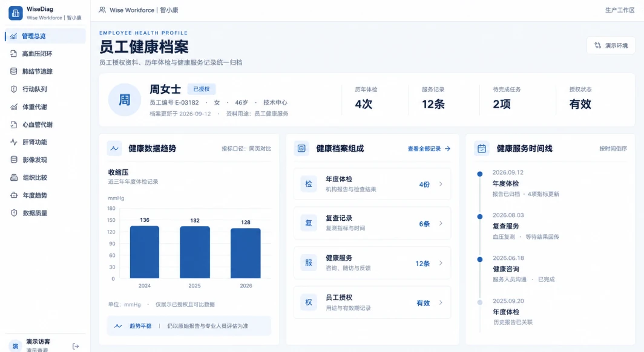Viewport: 644px width, 352px height.
Task: Expand the 年度体检 row chevron
Action: point(441,184)
